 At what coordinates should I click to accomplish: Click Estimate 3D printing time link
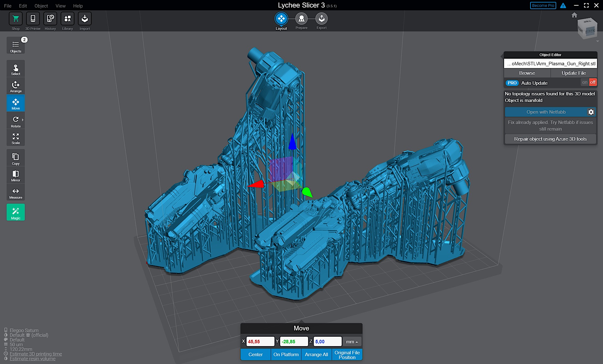36,354
